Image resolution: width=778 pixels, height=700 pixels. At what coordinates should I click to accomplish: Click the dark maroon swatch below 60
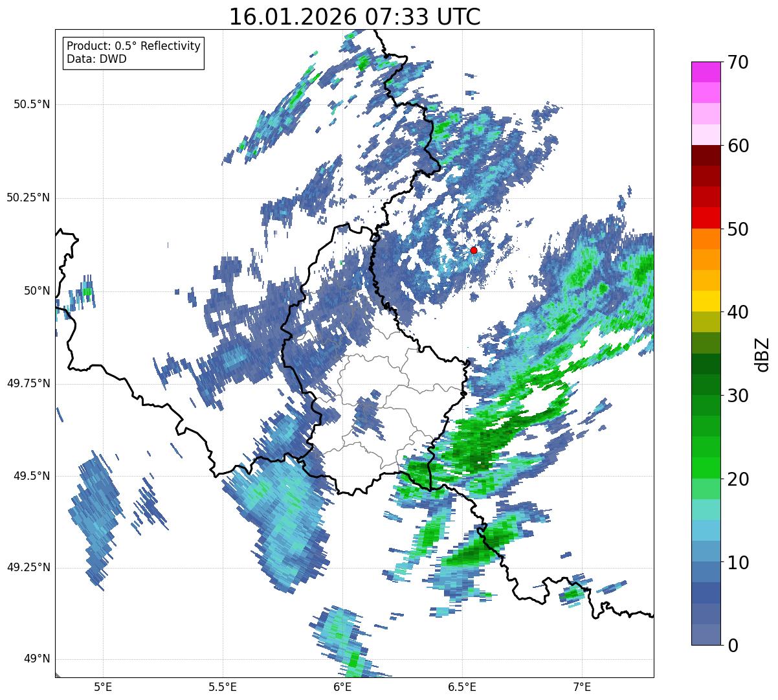point(706,155)
